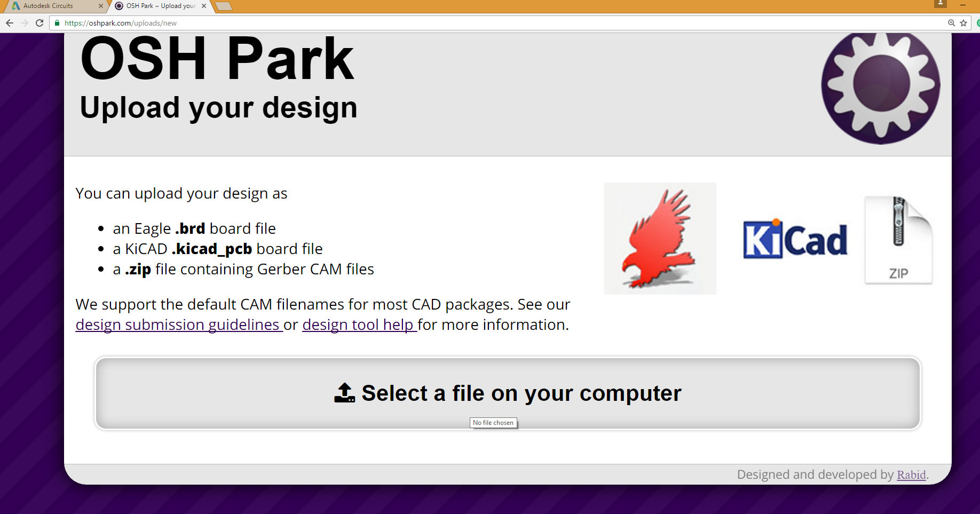This screenshot has width=980, height=514.
Task: Reload the OSH Park page
Action: [x=39, y=23]
